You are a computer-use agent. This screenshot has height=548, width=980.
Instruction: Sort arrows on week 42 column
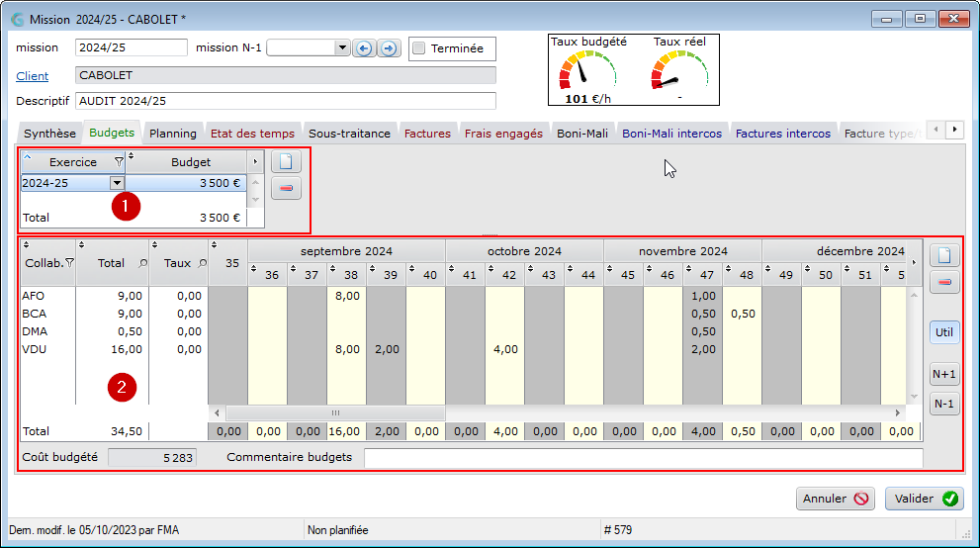490,269
